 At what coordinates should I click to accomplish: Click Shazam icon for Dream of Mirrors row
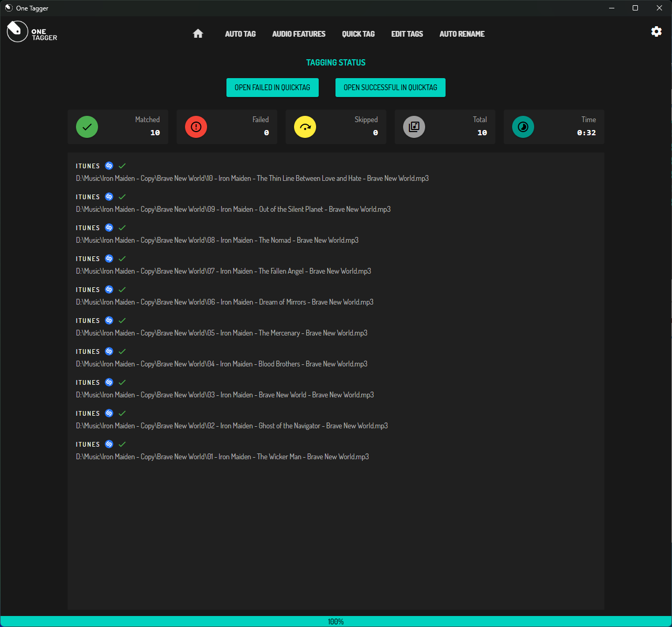[109, 289]
